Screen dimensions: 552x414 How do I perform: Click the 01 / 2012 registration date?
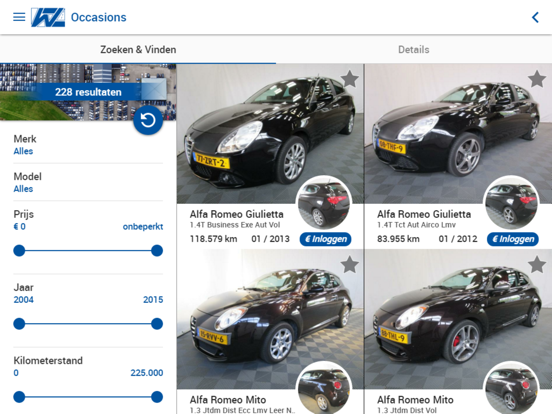pos(458,239)
